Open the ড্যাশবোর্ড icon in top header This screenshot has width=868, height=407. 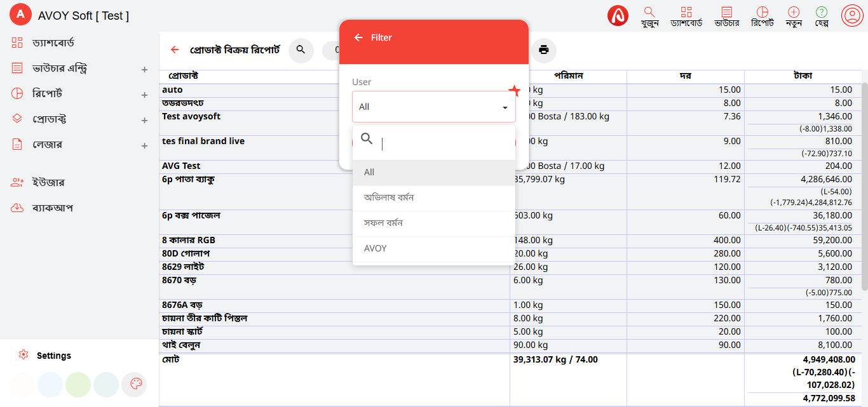point(686,17)
